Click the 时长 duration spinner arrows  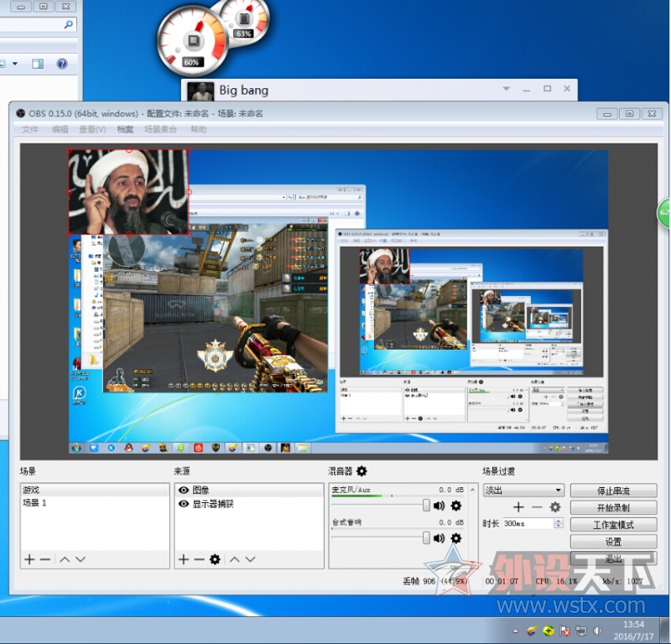pyautogui.click(x=559, y=523)
